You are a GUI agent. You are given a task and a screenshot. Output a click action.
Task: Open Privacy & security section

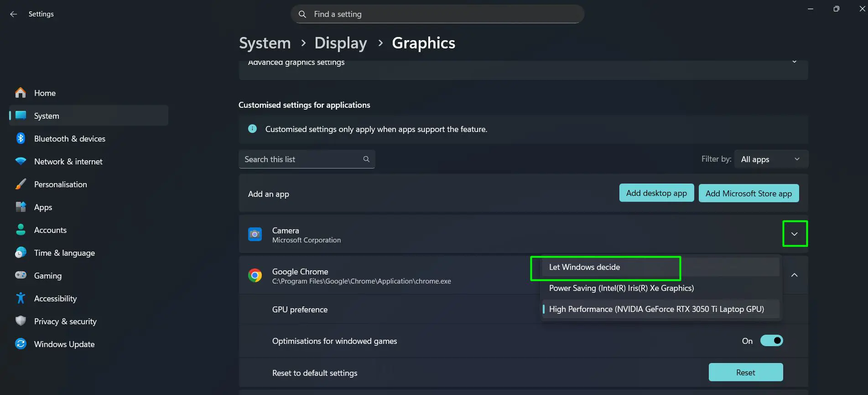89,321
